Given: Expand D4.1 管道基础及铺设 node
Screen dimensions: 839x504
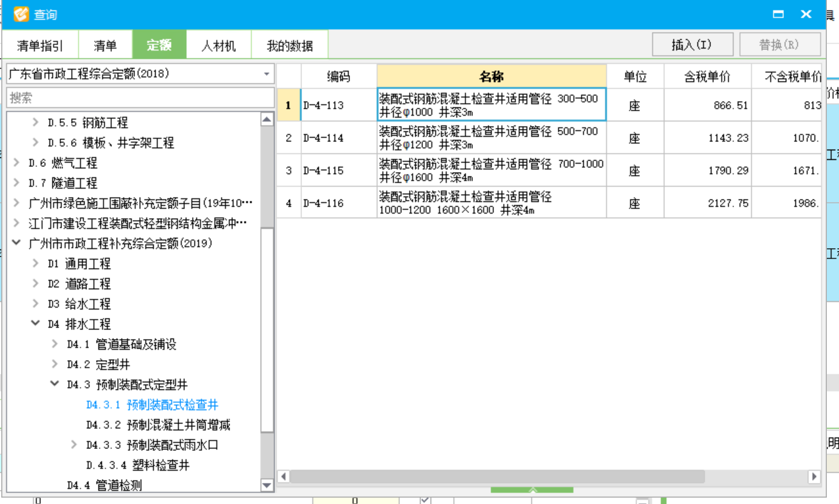Looking at the screenshot, I should click(x=54, y=344).
